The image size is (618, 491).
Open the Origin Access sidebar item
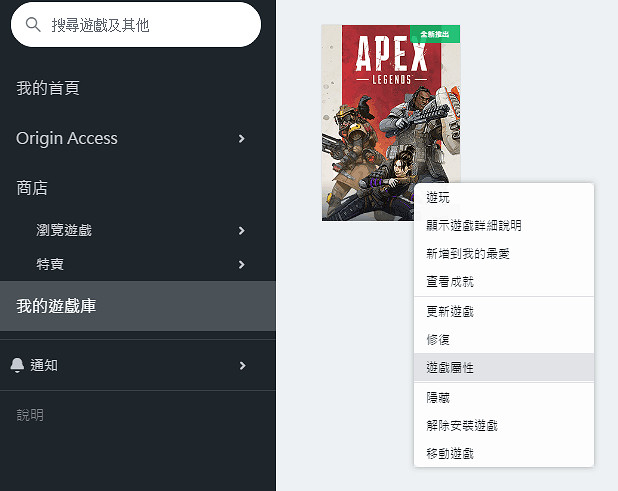pos(67,138)
